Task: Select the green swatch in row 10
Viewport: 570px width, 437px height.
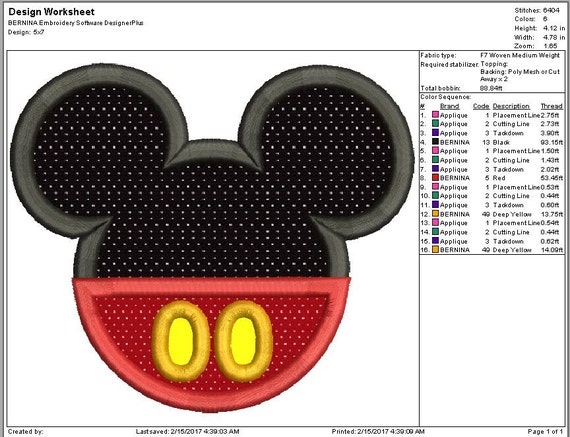Action: click(435, 196)
